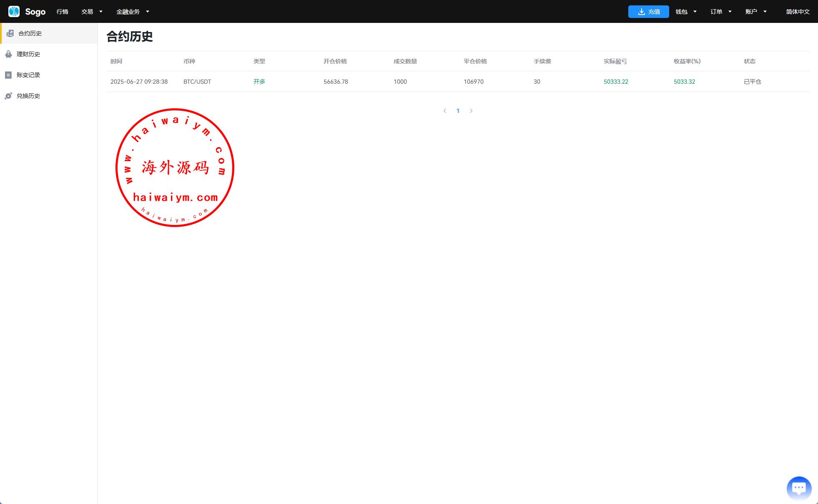Go to previous page arrow

pos(445,111)
